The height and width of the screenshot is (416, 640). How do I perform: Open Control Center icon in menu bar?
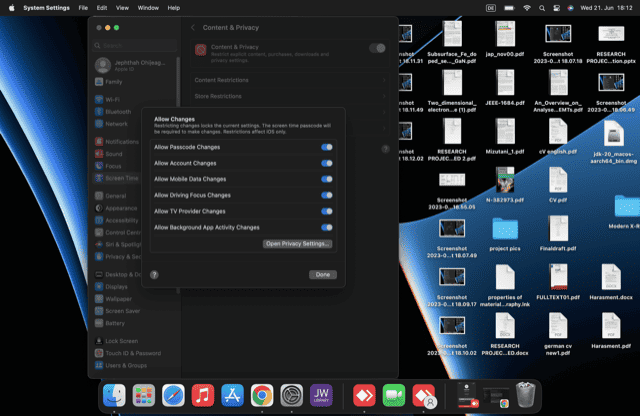click(556, 8)
